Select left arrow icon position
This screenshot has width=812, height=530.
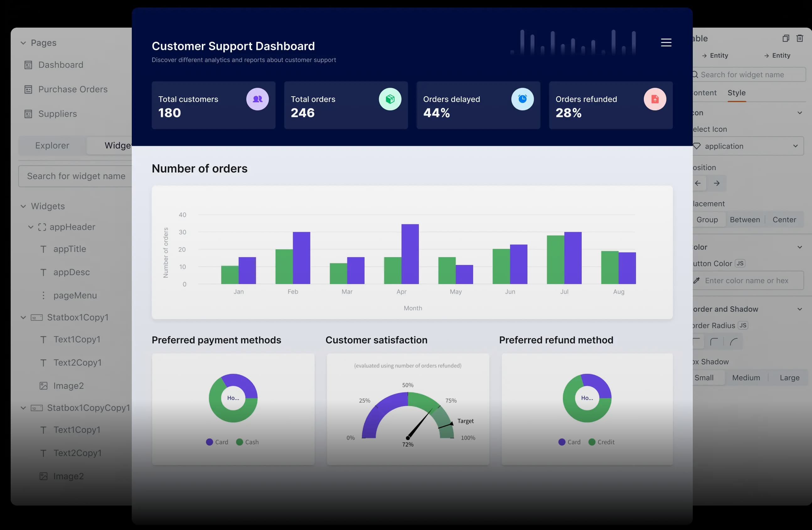[698, 183]
